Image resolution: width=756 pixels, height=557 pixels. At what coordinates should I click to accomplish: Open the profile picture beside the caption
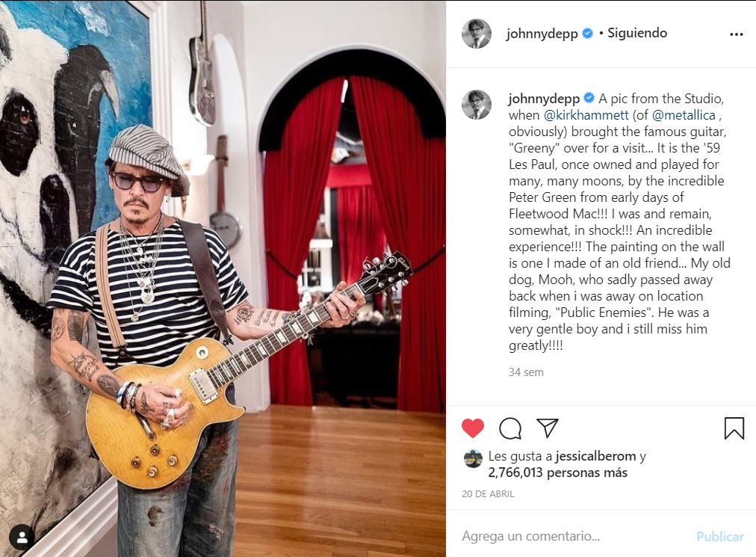[x=477, y=104]
